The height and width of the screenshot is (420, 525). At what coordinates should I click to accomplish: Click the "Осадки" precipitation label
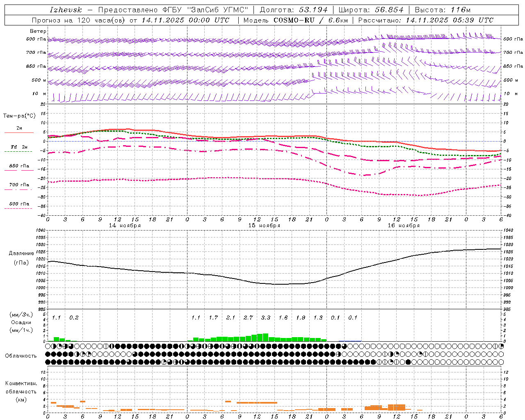point(21,322)
